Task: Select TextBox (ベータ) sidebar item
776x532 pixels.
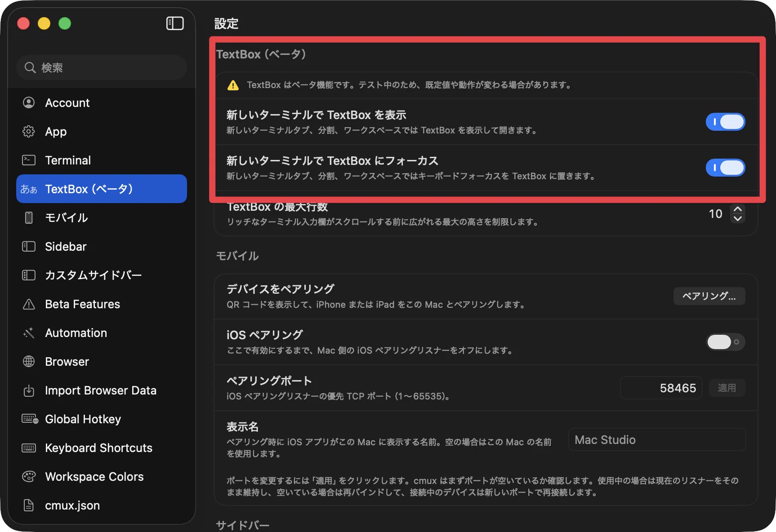Action: (102, 189)
